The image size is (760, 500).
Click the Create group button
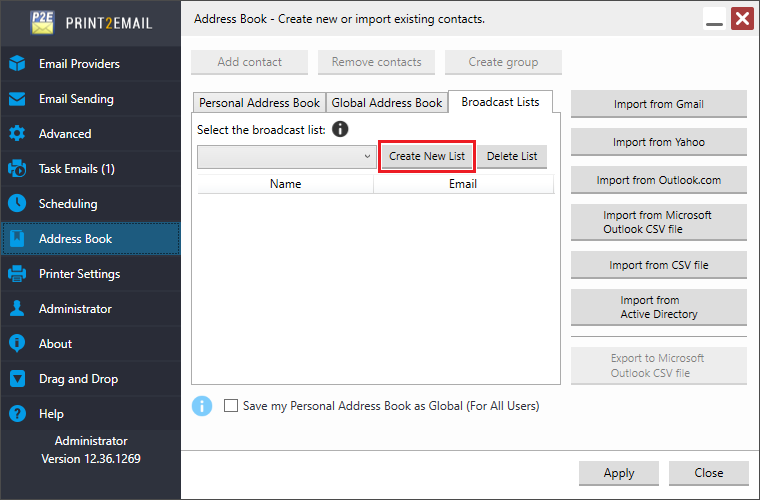pyautogui.click(x=503, y=62)
